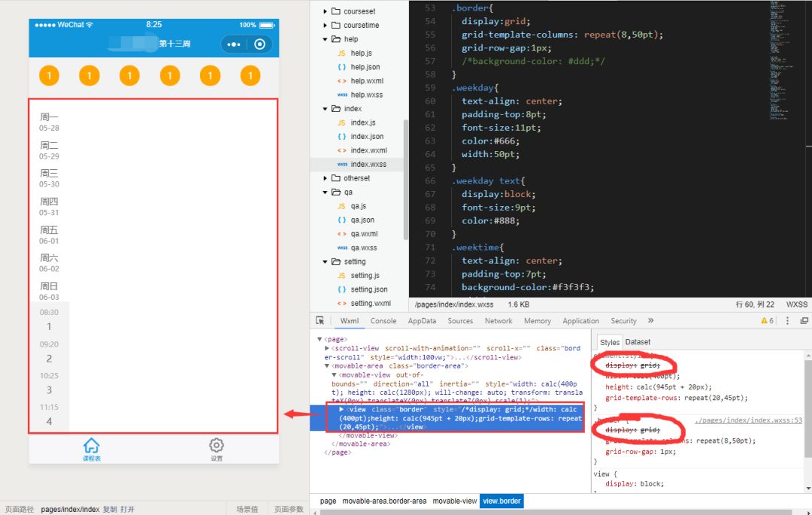Screen dimensions: 812x515
Task: Switch to the Memory tab
Action: (538, 321)
